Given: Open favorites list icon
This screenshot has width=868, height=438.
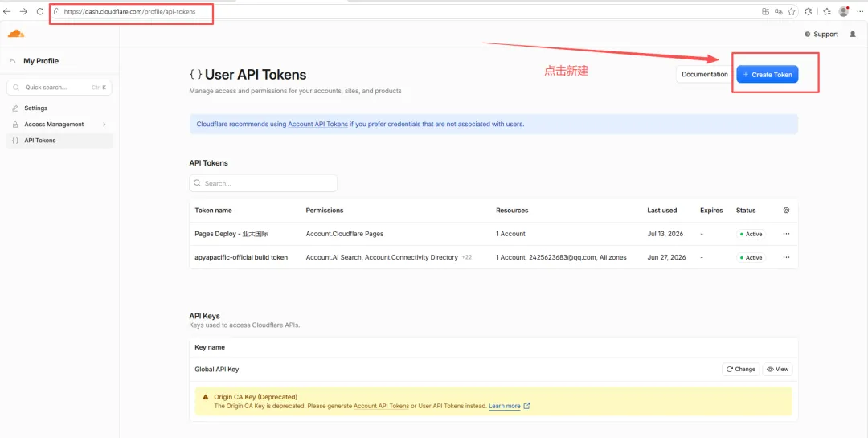Looking at the screenshot, I should pyautogui.click(x=827, y=11).
